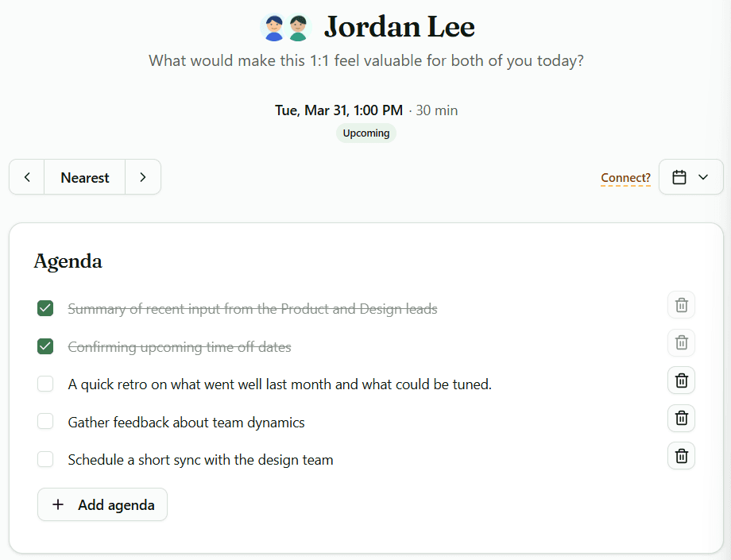Go to the previous meeting with left chevron
Screen dimensions: 731x560
[x=26, y=176]
